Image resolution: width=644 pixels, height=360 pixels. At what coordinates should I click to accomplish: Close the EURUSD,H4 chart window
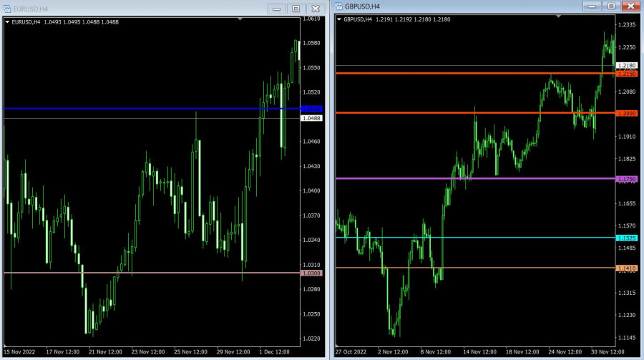point(315,9)
